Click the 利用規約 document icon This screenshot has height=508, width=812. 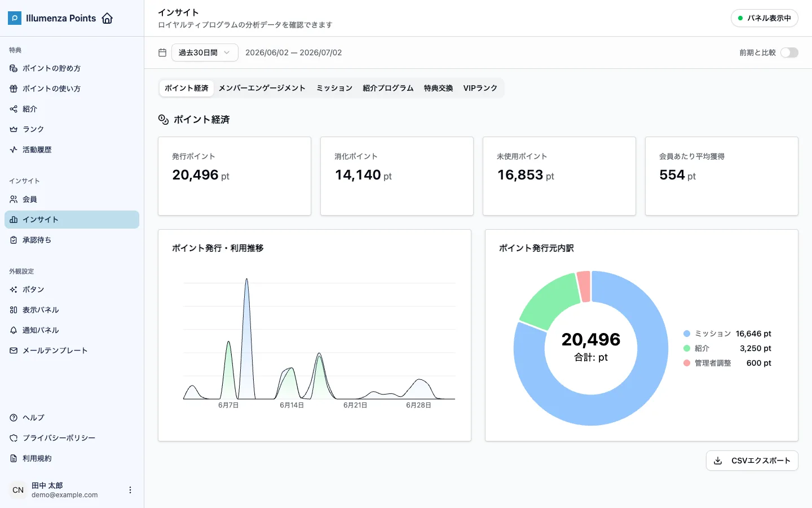[x=14, y=458]
